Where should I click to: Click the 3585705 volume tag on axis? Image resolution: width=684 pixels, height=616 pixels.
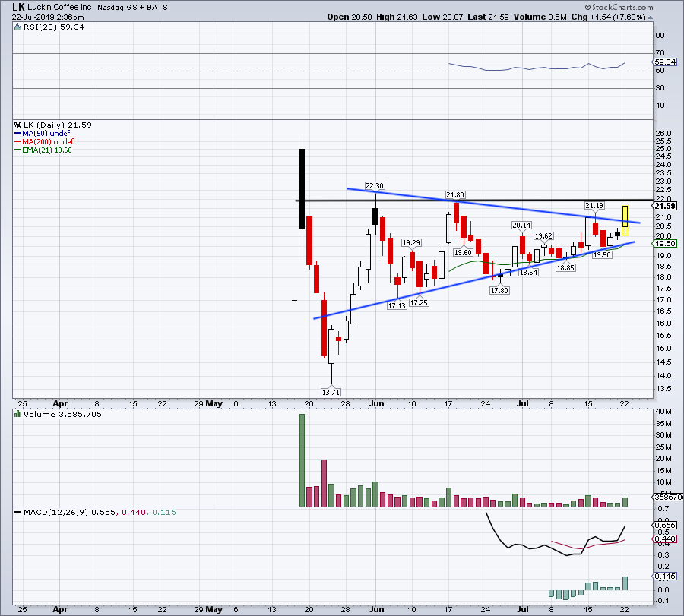[667, 497]
